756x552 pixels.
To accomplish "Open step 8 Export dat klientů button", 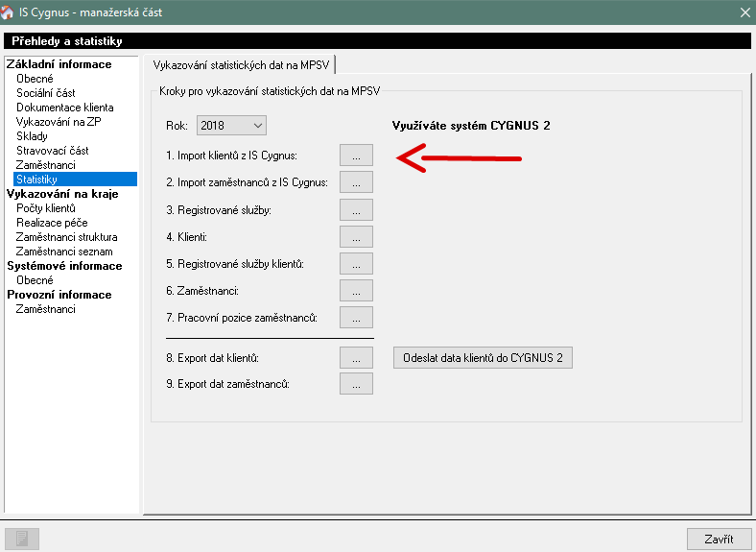I will point(356,358).
